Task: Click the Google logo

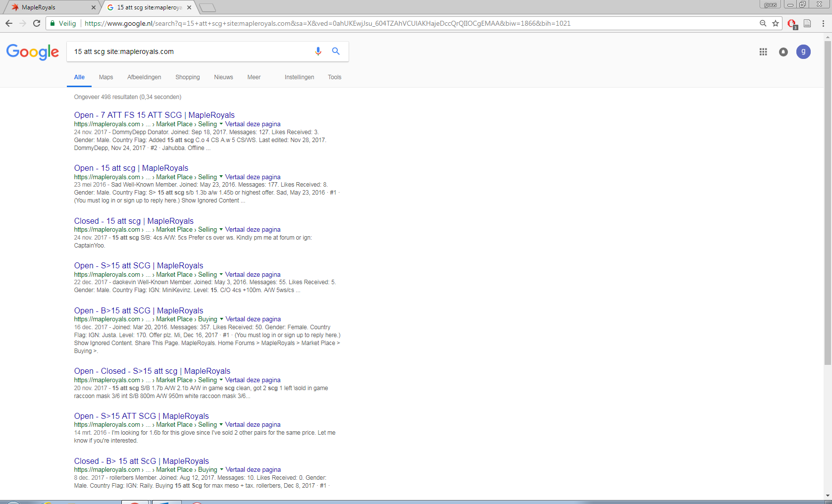Action: 33,51
